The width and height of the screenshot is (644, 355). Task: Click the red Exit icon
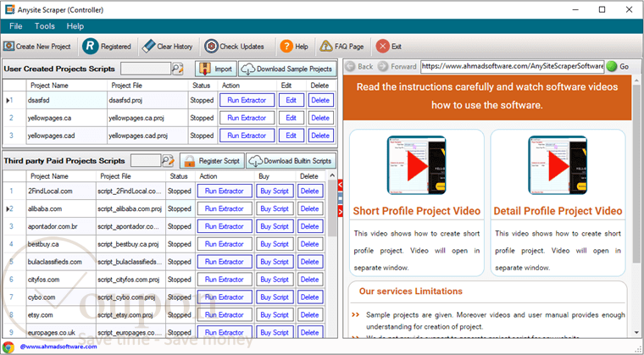coord(382,47)
